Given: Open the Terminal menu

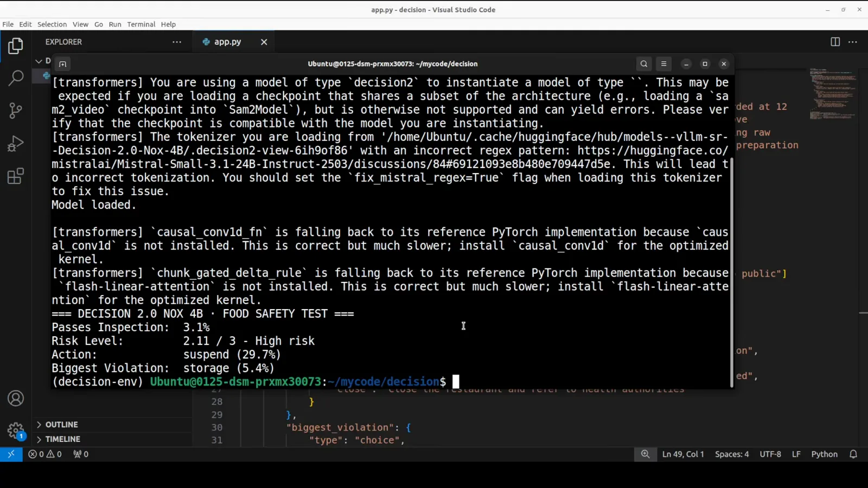Looking at the screenshot, I should coord(141,24).
